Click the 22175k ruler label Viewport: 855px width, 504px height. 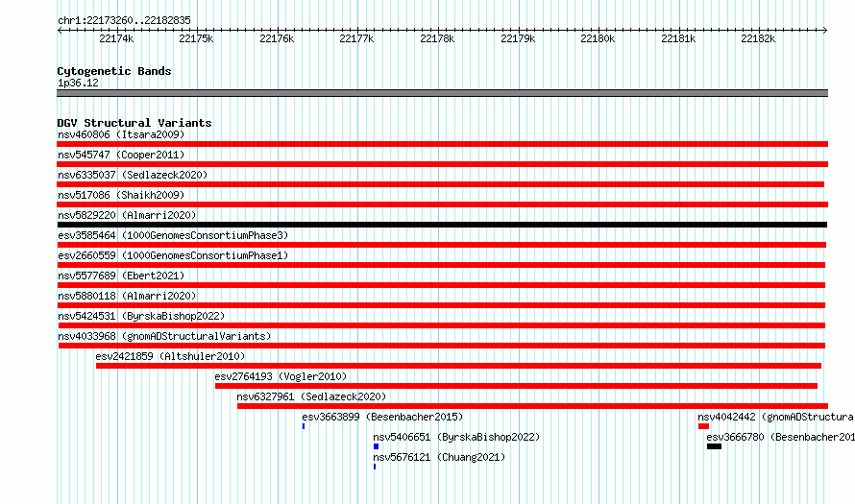point(196,38)
